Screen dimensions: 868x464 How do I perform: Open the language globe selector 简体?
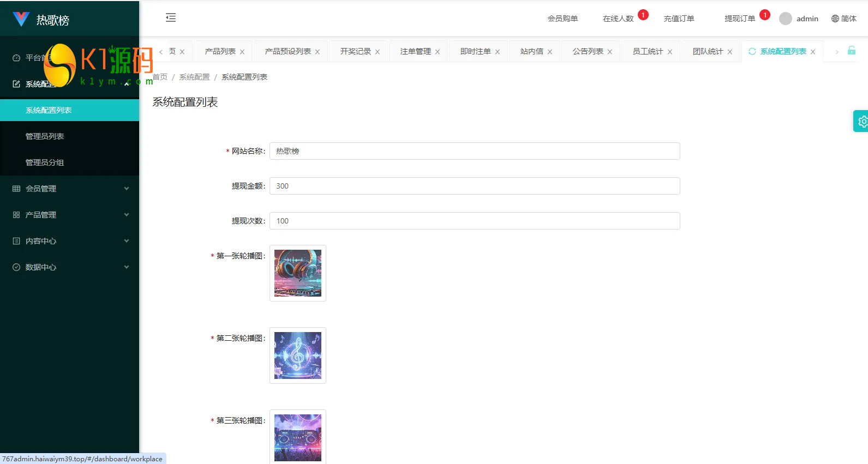(x=843, y=19)
